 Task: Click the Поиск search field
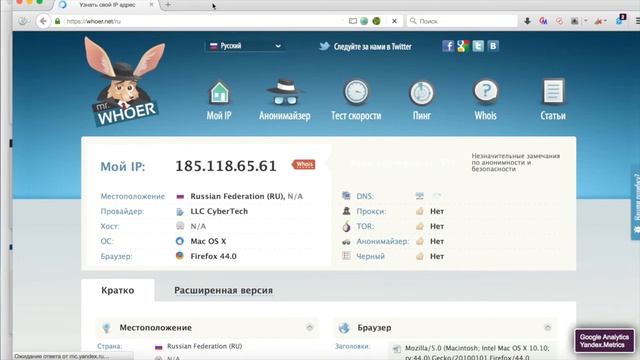(x=462, y=21)
